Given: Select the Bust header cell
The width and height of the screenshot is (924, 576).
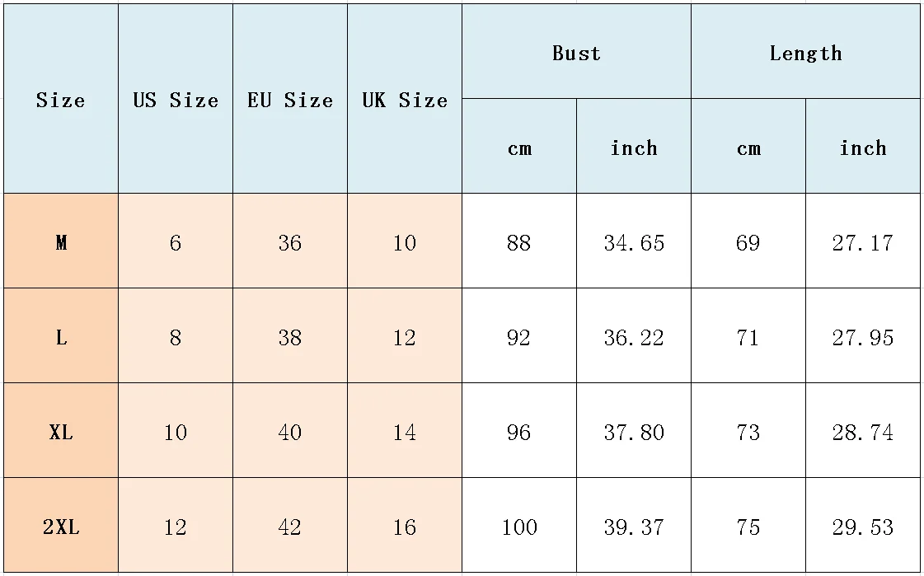Looking at the screenshot, I should [x=576, y=52].
